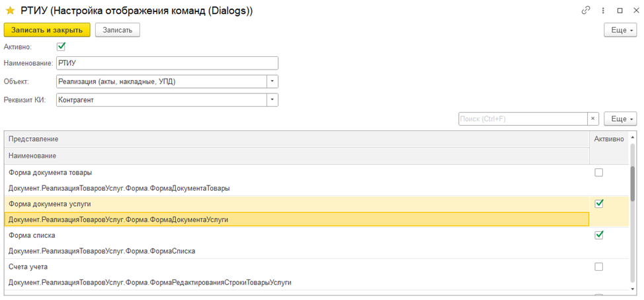Click the Записать button
The height and width of the screenshot is (300, 644).
(x=117, y=30)
